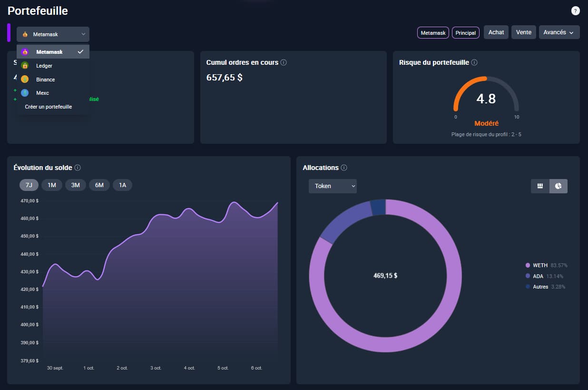
Task: Select the 1A time range filter
Action: (x=122, y=185)
